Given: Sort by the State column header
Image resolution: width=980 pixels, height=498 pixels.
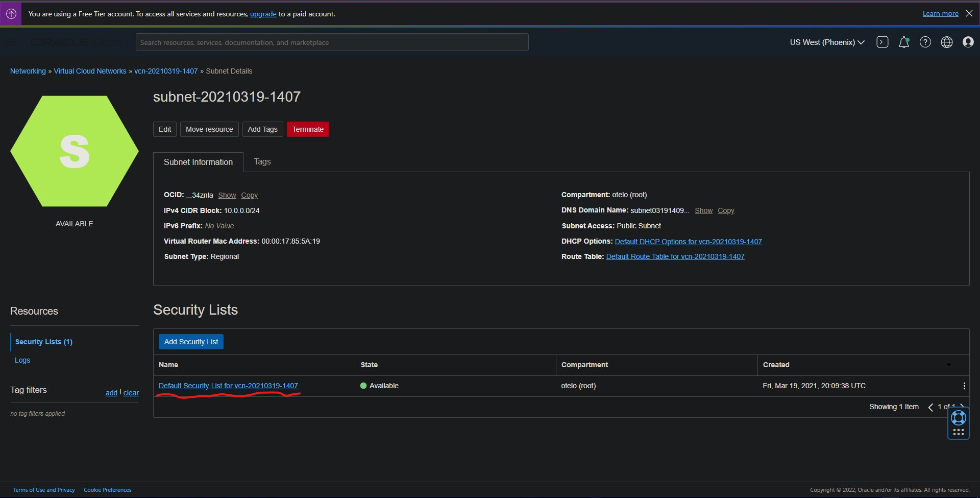Looking at the screenshot, I should point(369,365).
